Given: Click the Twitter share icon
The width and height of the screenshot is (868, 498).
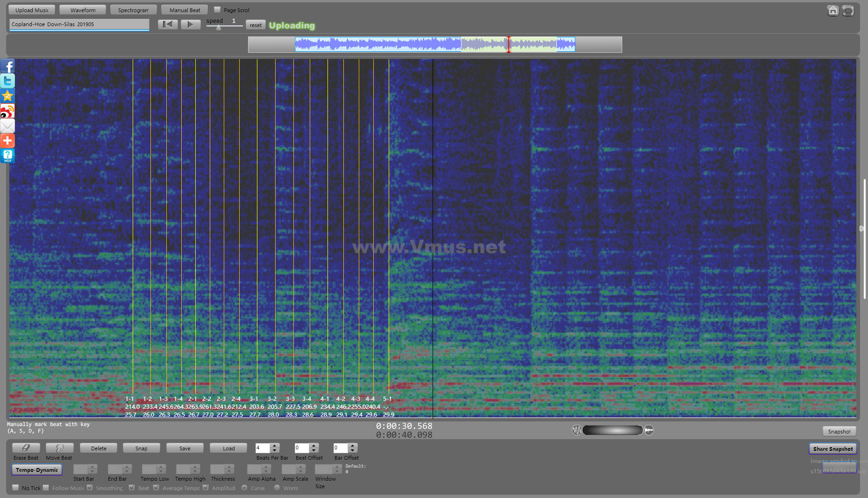Looking at the screenshot, I should click(7, 81).
